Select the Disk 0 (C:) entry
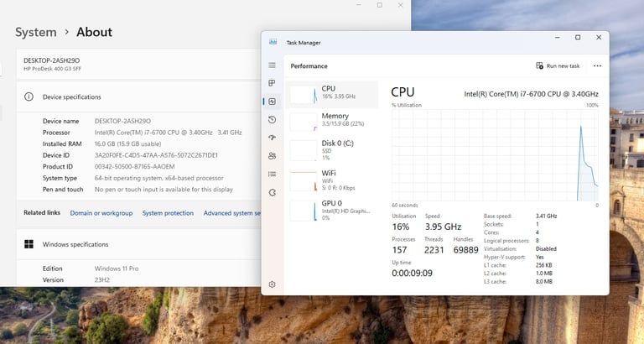Image resolution: width=644 pixels, height=344 pixels. (x=332, y=149)
